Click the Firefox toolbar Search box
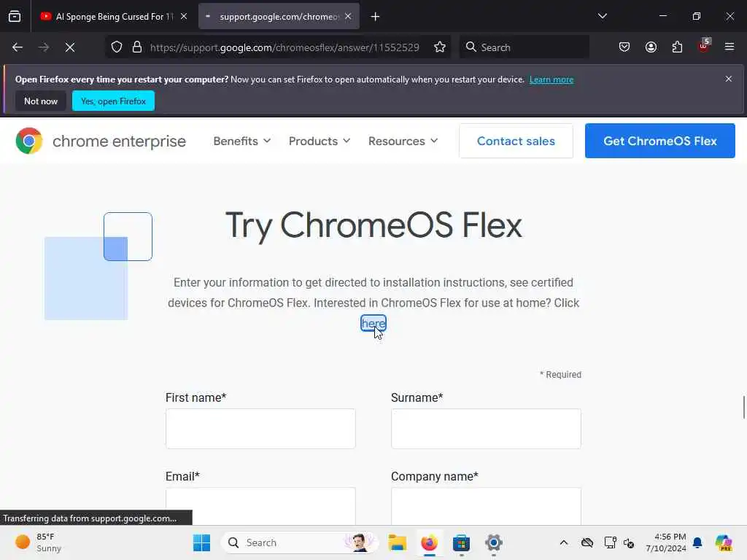This screenshot has width=747, height=560. (525, 47)
